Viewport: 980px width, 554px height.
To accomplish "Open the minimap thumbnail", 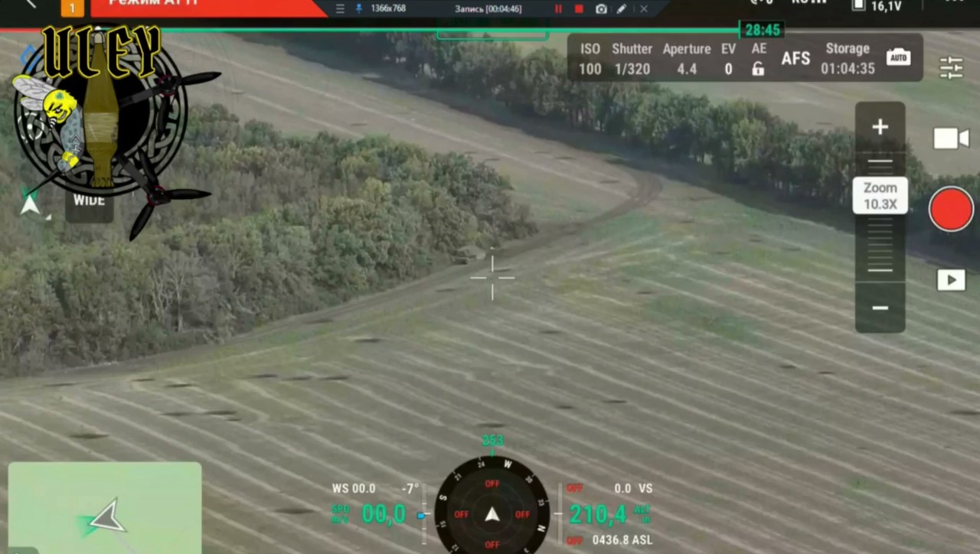I will point(105,507).
